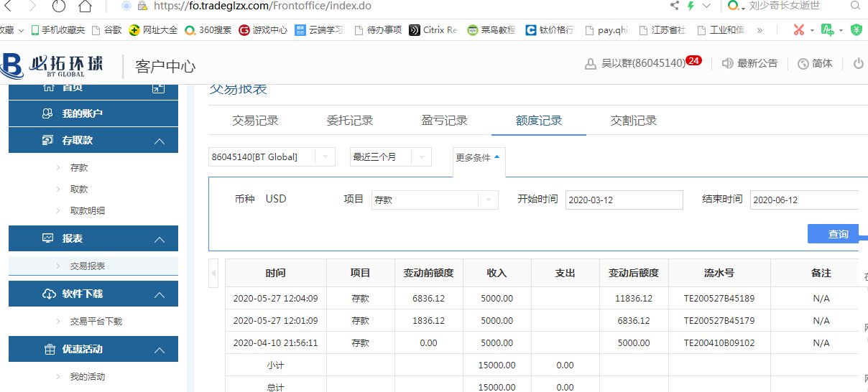Select the 额度记录 tab
This screenshot has height=392, width=868.
click(539, 121)
